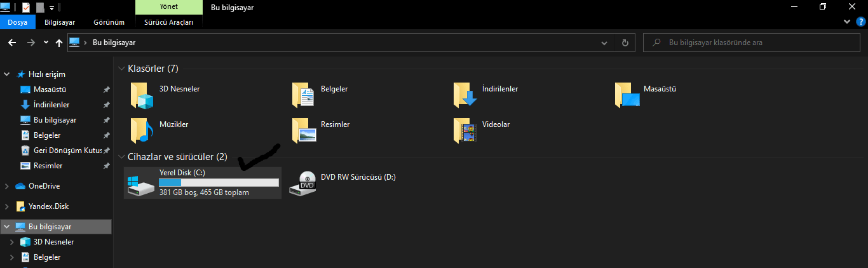Open the Videolar folder icon
The image size is (868, 268).
point(466,130)
